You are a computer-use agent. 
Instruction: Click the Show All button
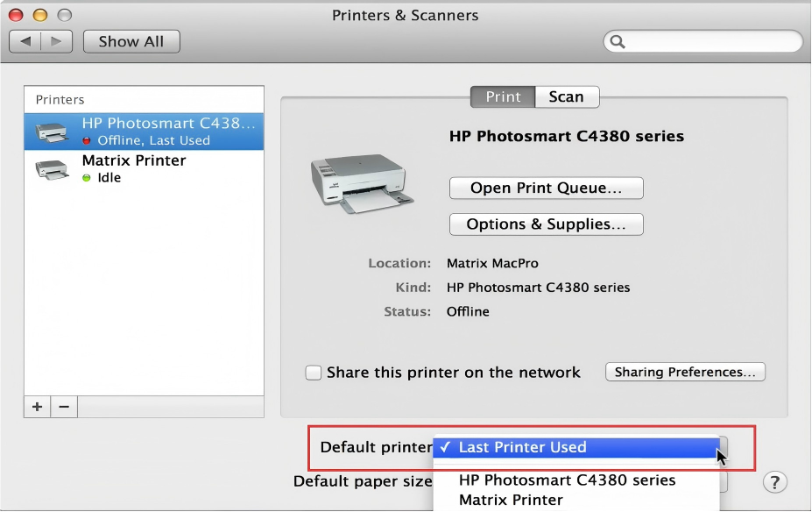131,41
